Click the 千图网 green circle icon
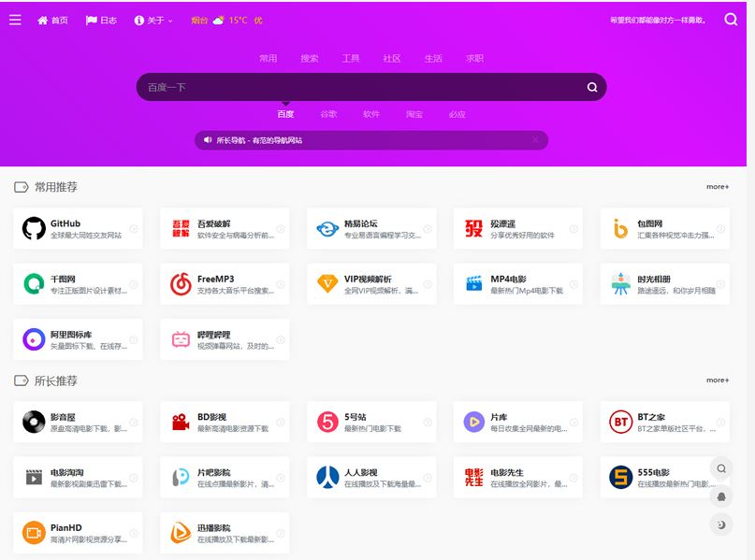The height and width of the screenshot is (560, 755). [x=34, y=284]
